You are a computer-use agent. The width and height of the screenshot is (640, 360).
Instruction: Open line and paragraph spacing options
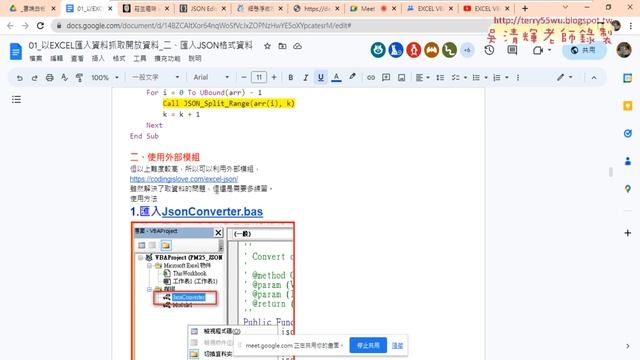tap(440, 77)
